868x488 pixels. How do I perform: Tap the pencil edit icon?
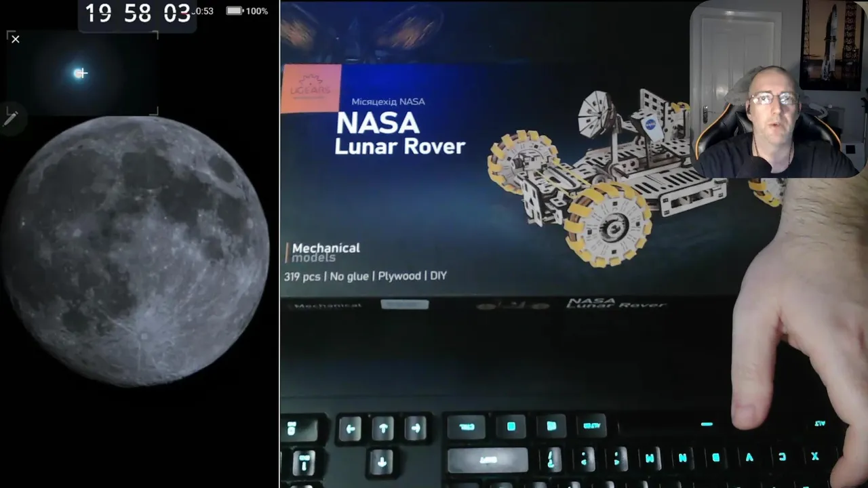10,119
